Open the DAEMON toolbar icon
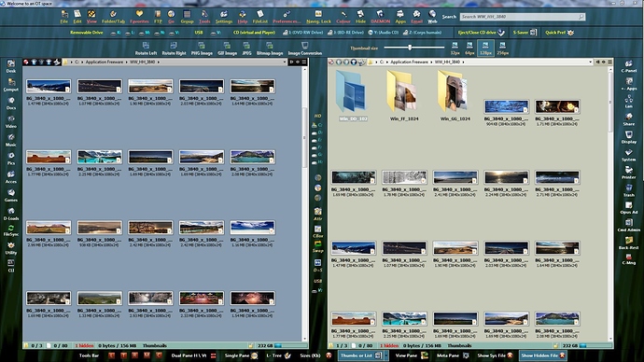The height and width of the screenshot is (362, 644). (x=380, y=17)
